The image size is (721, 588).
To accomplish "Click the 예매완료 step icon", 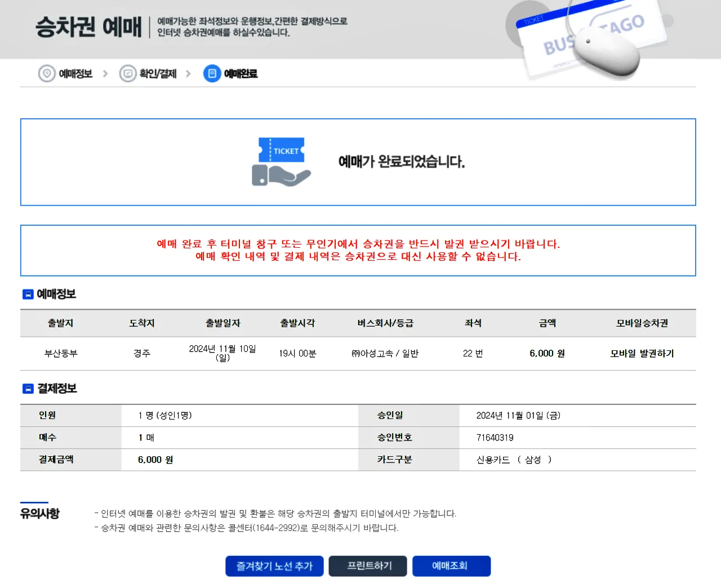I will (x=211, y=74).
